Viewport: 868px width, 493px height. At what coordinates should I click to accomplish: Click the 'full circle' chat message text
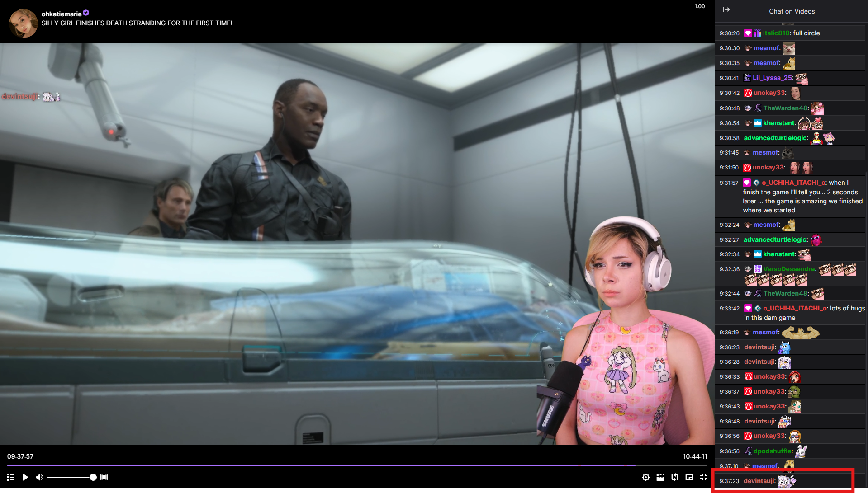point(806,33)
